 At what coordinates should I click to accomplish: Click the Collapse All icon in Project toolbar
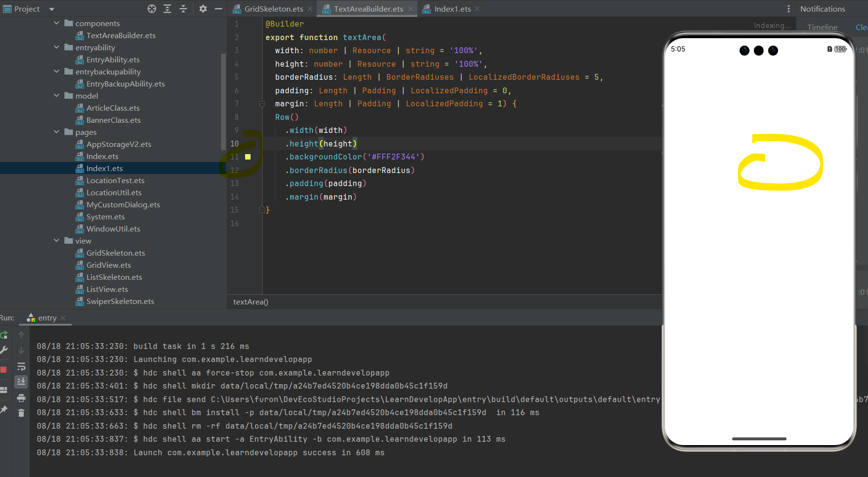[x=183, y=9]
